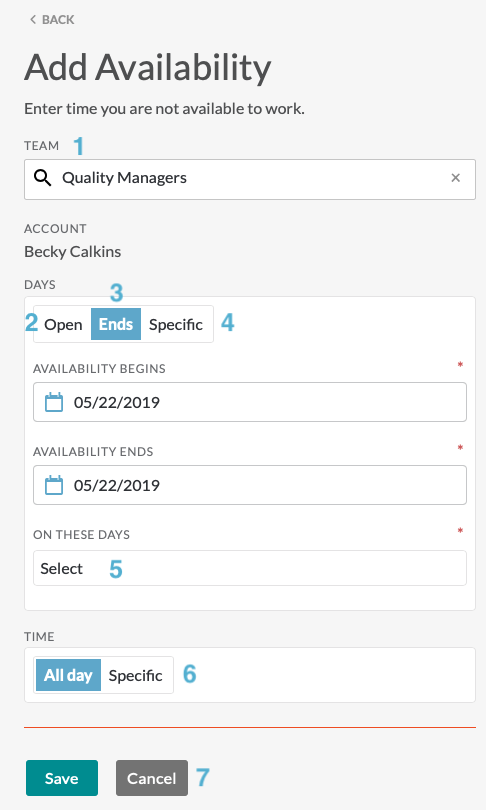Choose Specific under Time
The width and height of the screenshot is (486, 810).
(x=135, y=675)
